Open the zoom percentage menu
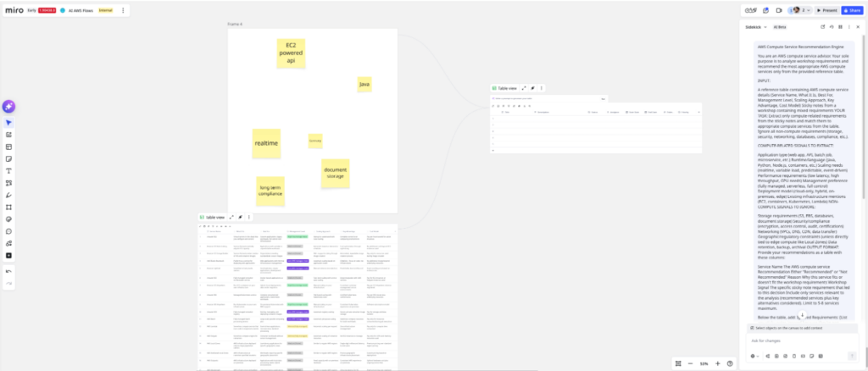Screen dimensions: 868x371 [x=704, y=363]
